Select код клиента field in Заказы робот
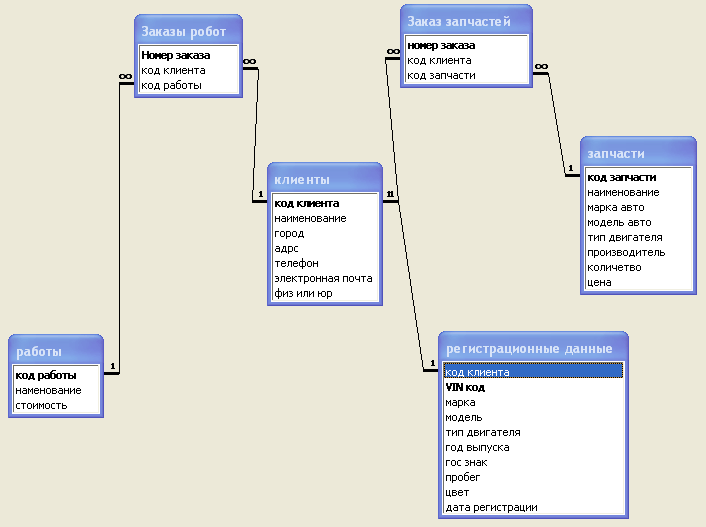The height and width of the screenshot is (527, 706). click(x=188, y=70)
